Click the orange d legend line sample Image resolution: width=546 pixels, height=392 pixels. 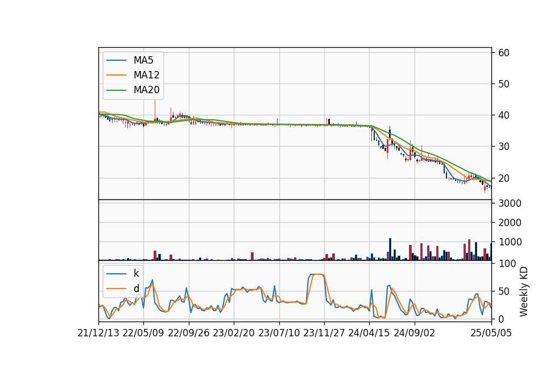click(116, 289)
